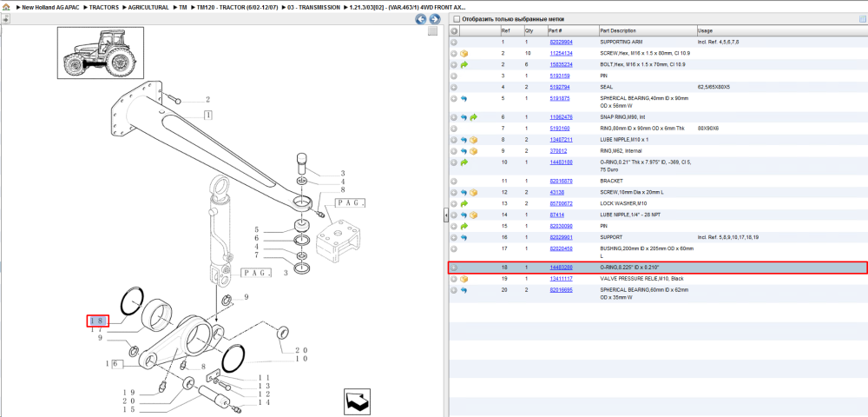Click the add-all plus icon in the table header
868x417 pixels.
tap(453, 31)
